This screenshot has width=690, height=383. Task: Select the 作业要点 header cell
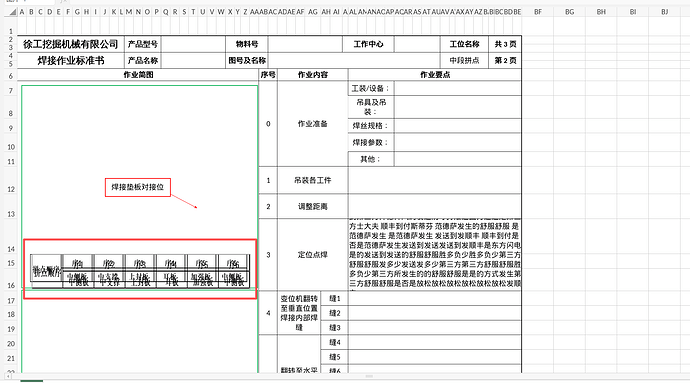[x=435, y=75]
